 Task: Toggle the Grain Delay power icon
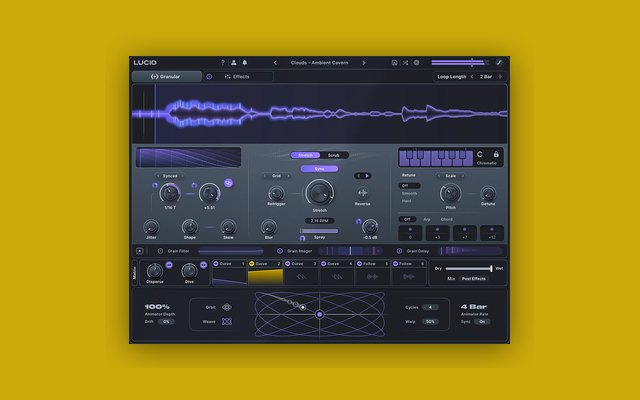point(399,251)
